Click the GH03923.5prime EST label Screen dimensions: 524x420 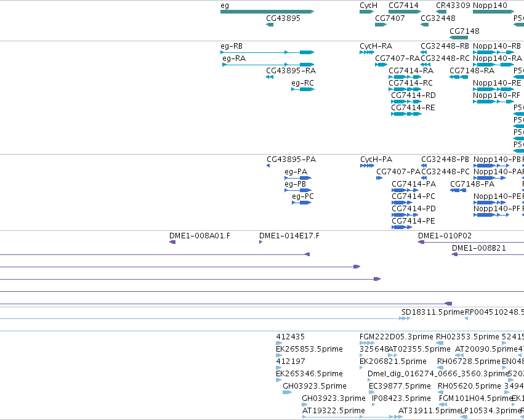(x=315, y=386)
